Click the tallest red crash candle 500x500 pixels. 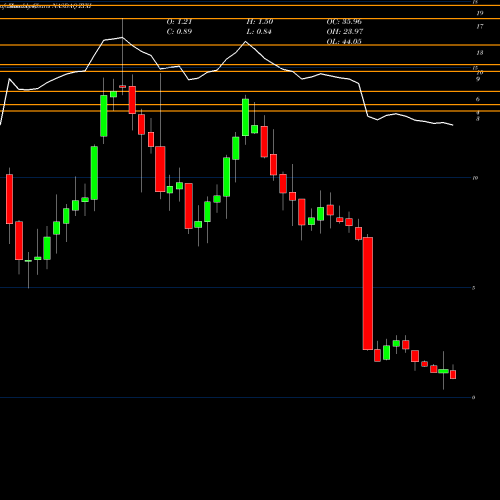[x=368, y=293]
